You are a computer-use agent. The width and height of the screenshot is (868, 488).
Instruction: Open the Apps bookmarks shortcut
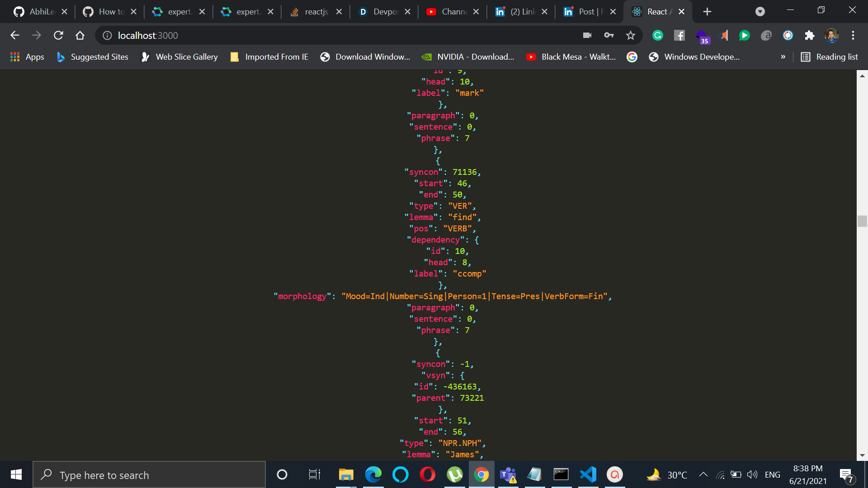27,57
